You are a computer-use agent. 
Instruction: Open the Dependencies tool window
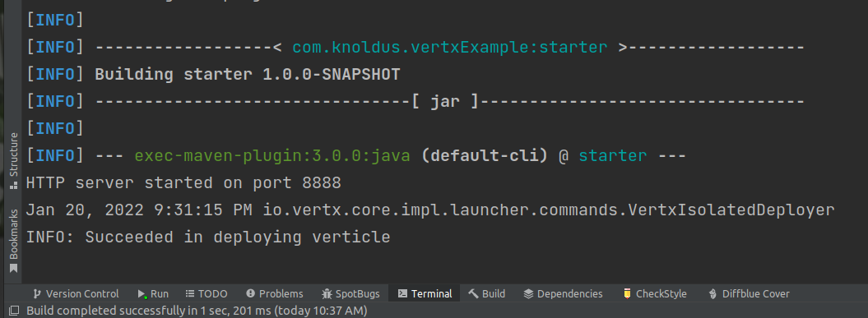[563, 293]
